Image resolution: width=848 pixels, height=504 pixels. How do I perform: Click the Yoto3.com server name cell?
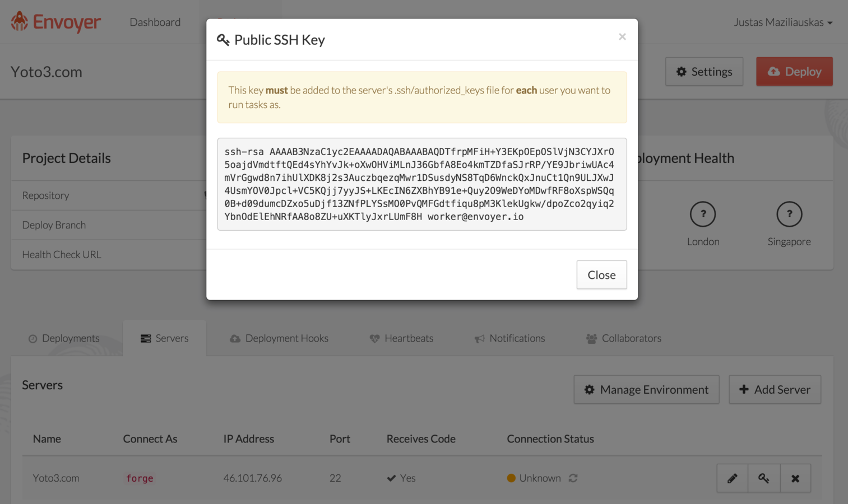pyautogui.click(x=56, y=478)
